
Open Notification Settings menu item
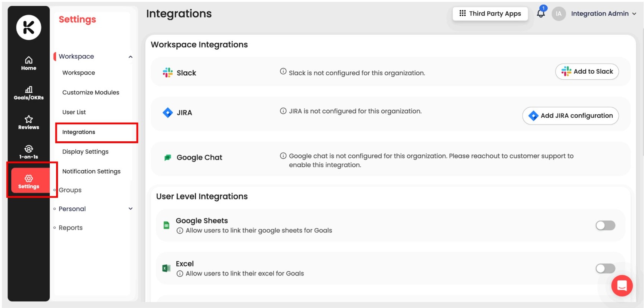[91, 171]
